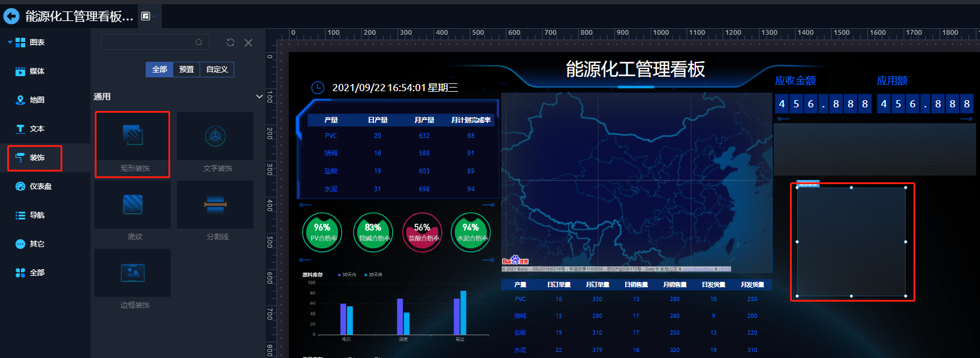Image resolution: width=980 pixels, height=358 pixels.
Task: Click the component search input field
Action: tap(155, 42)
